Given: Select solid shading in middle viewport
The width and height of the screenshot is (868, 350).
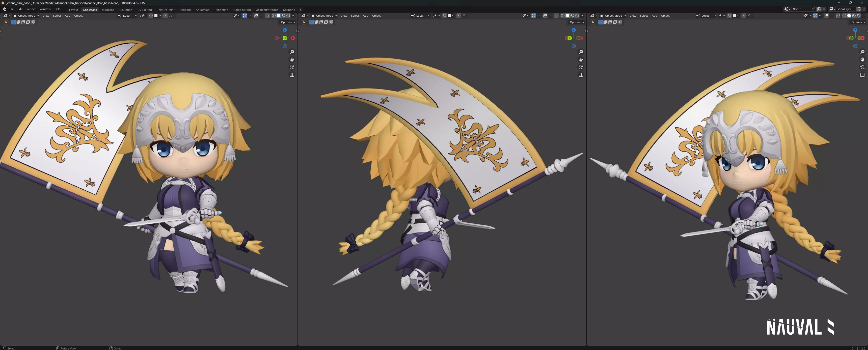Looking at the screenshot, I should pyautogui.click(x=567, y=15).
